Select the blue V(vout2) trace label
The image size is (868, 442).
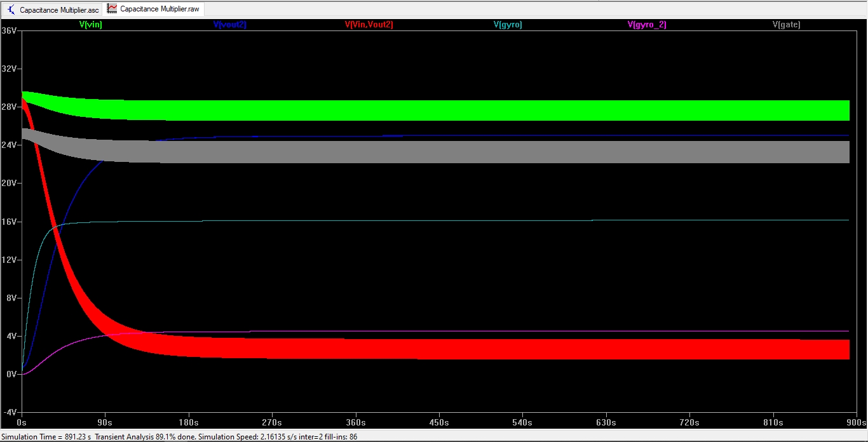pyautogui.click(x=230, y=25)
